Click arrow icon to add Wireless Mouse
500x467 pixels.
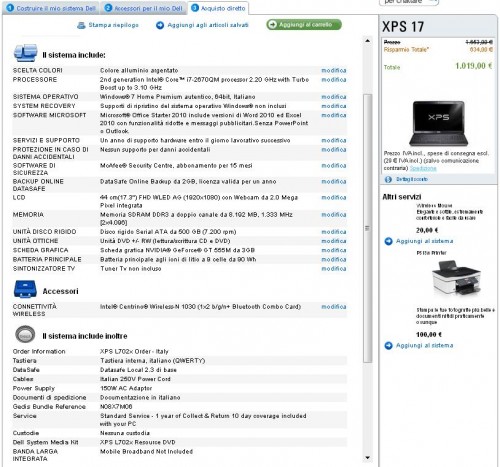pyautogui.click(x=388, y=241)
